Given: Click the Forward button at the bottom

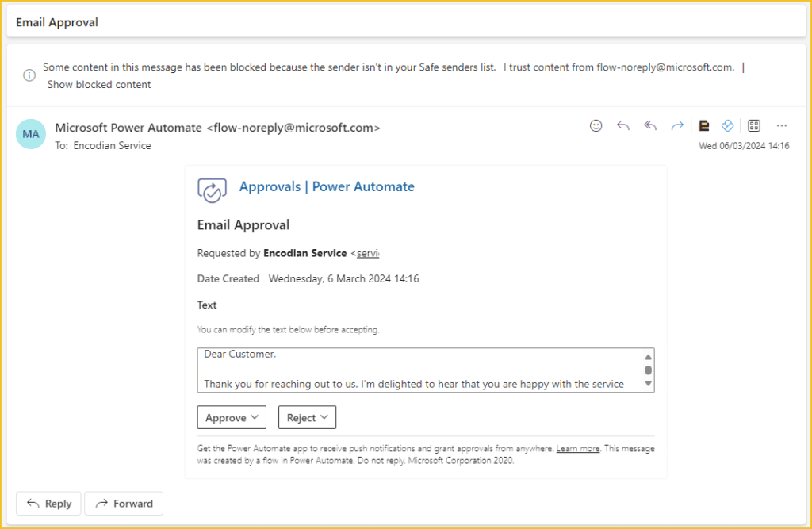Looking at the screenshot, I should pos(124,503).
